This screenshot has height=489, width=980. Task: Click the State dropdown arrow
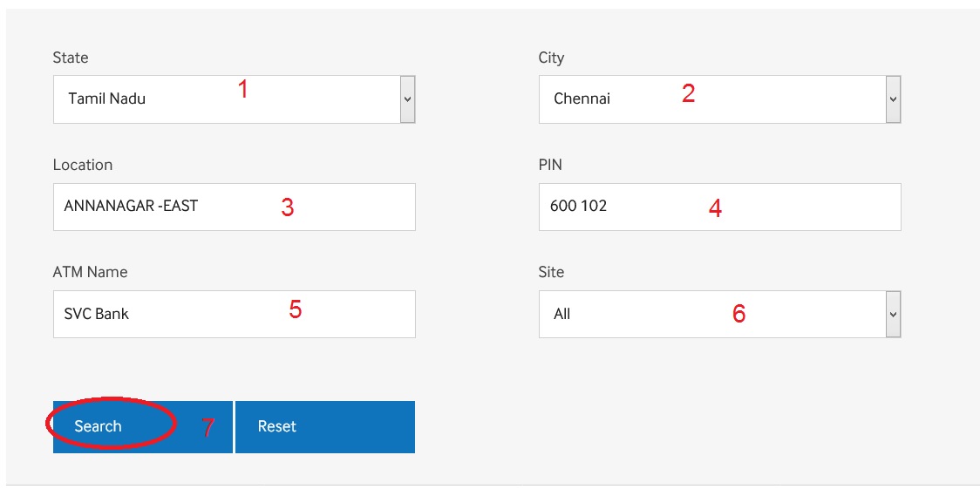407,99
